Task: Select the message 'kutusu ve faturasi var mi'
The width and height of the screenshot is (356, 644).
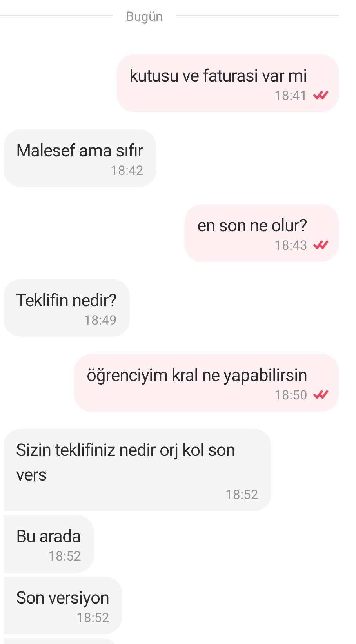Action: pyautogui.click(x=228, y=83)
